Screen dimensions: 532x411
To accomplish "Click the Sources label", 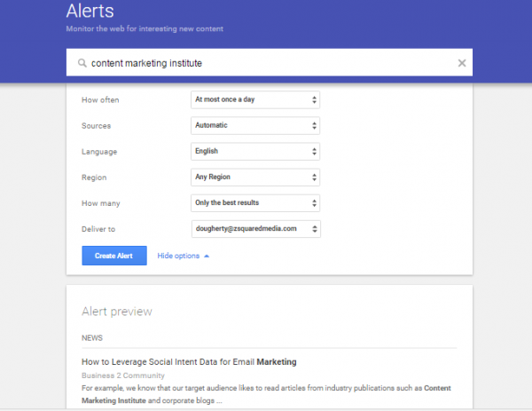I will click(97, 126).
